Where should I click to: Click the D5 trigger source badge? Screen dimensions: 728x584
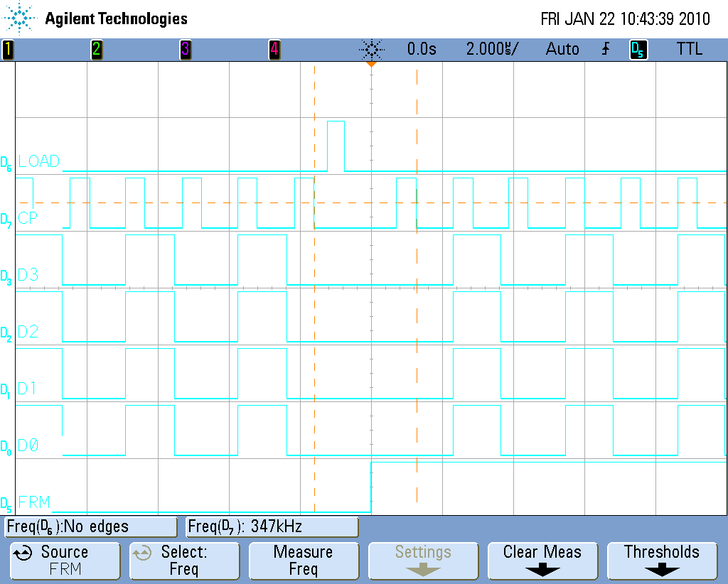click(x=638, y=50)
